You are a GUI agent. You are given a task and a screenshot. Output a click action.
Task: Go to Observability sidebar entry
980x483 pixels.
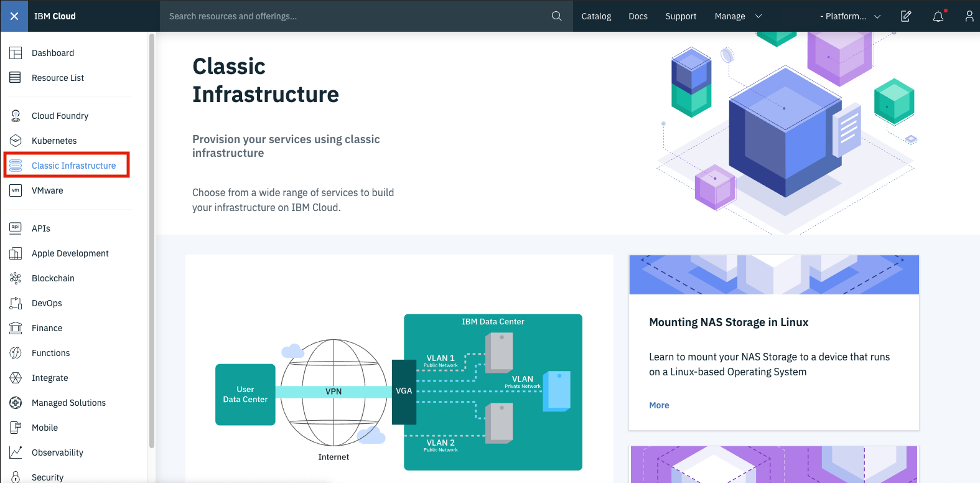[x=57, y=453]
